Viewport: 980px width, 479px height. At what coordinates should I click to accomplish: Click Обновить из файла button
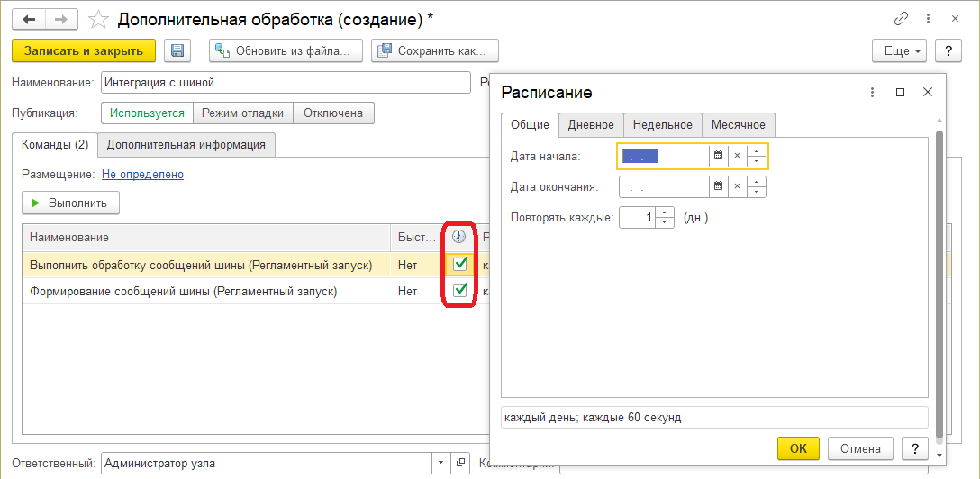(286, 51)
